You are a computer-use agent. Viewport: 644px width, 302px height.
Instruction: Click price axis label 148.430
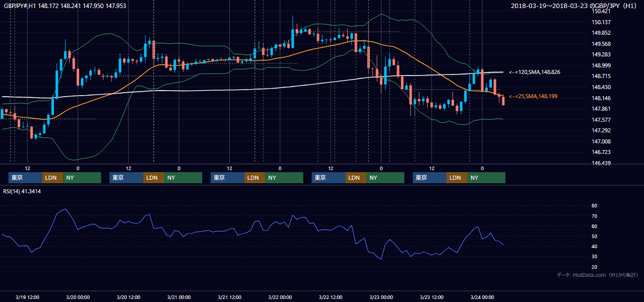pos(601,87)
